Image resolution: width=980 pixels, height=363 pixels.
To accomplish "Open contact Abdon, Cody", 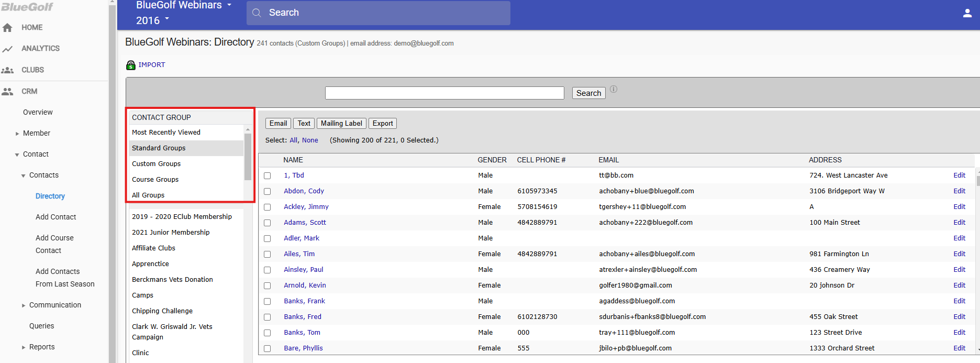I will coord(304,191).
